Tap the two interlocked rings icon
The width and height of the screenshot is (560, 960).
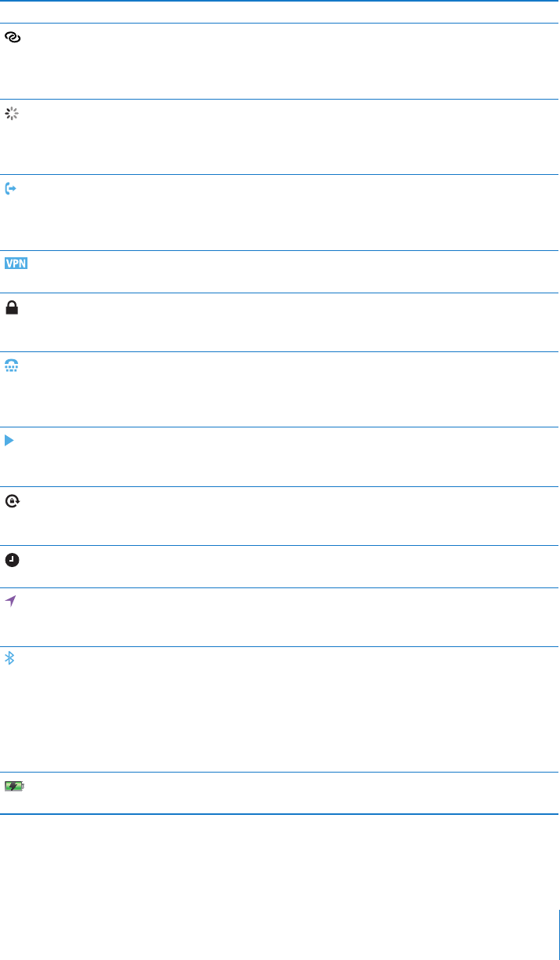[x=13, y=37]
